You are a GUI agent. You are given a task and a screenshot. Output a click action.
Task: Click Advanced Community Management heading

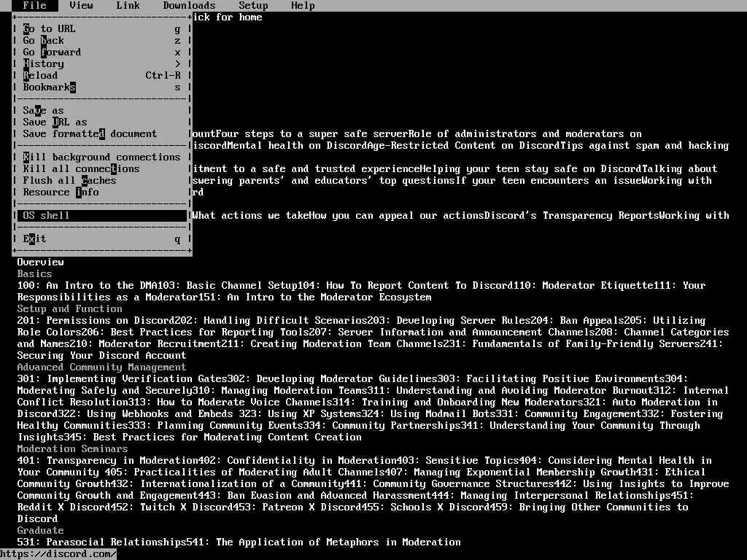[x=101, y=367]
